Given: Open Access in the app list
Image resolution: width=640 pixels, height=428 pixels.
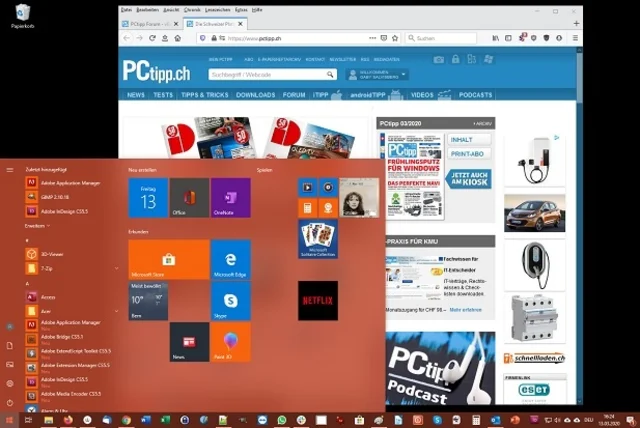Looking at the screenshot, I should point(48,297).
